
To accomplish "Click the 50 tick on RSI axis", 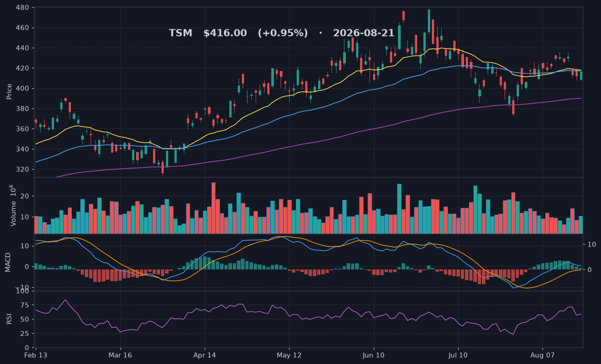I will pyautogui.click(x=25, y=319).
